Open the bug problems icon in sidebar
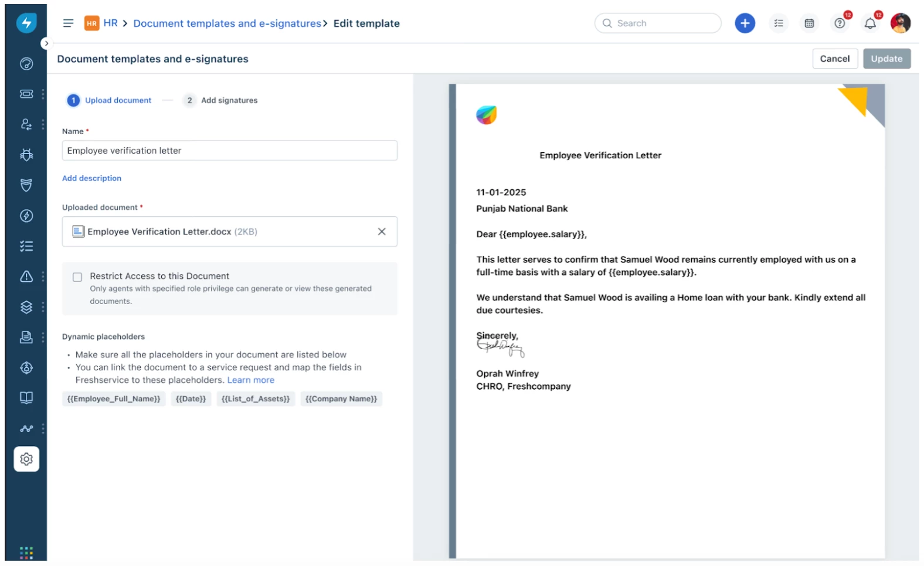Viewport: 924px width, 566px height. tap(26, 155)
